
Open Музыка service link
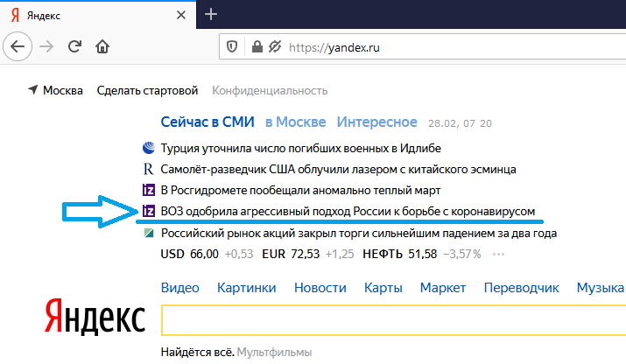click(x=601, y=287)
